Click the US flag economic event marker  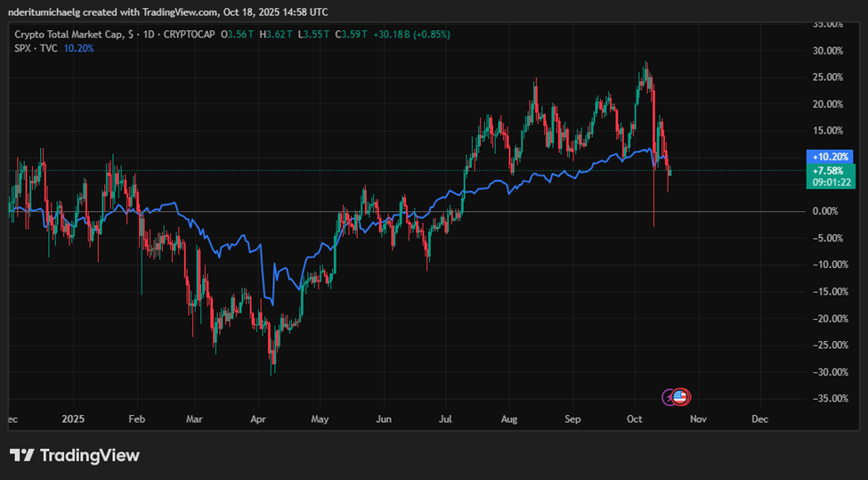point(680,397)
